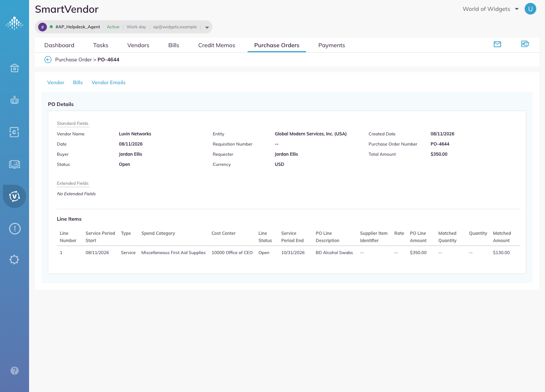The image size is (545, 392).
Task: Open the home building icon in sidebar
Action: 15,68
